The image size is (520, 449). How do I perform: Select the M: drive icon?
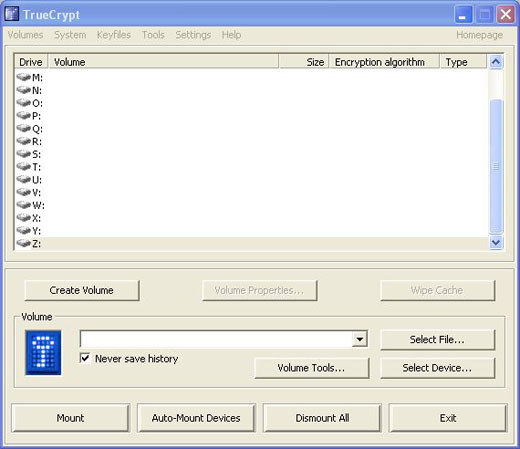(23, 77)
